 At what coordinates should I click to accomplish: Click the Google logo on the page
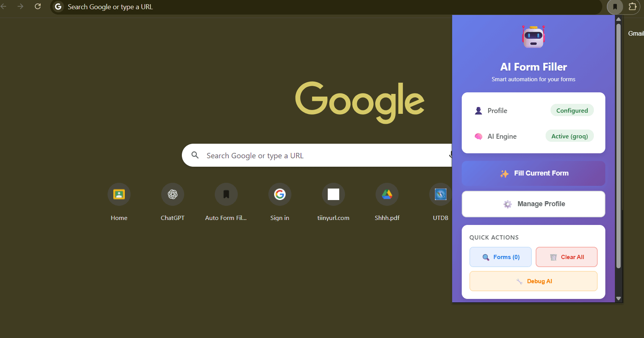click(x=360, y=102)
